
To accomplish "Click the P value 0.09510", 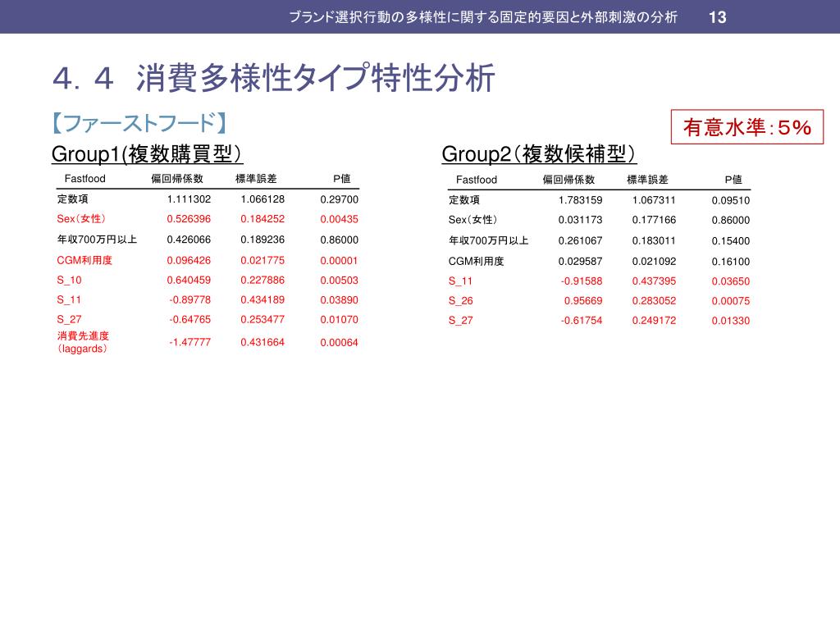I will [731, 200].
